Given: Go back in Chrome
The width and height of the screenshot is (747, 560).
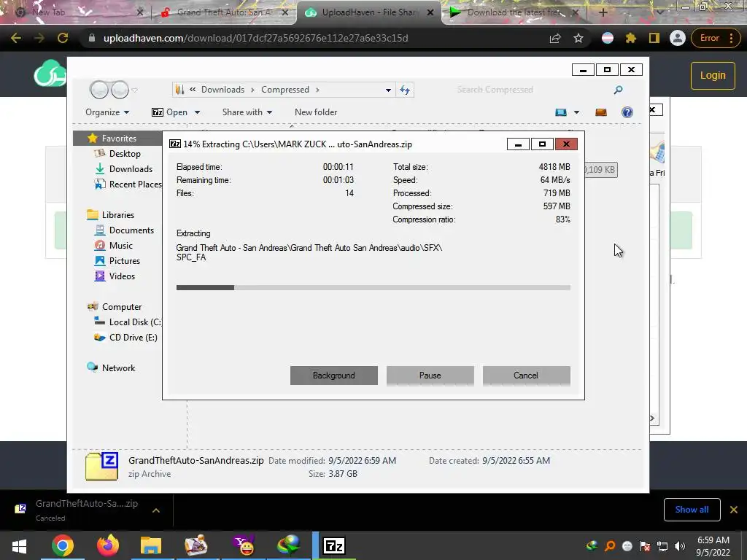Looking at the screenshot, I should (16, 38).
